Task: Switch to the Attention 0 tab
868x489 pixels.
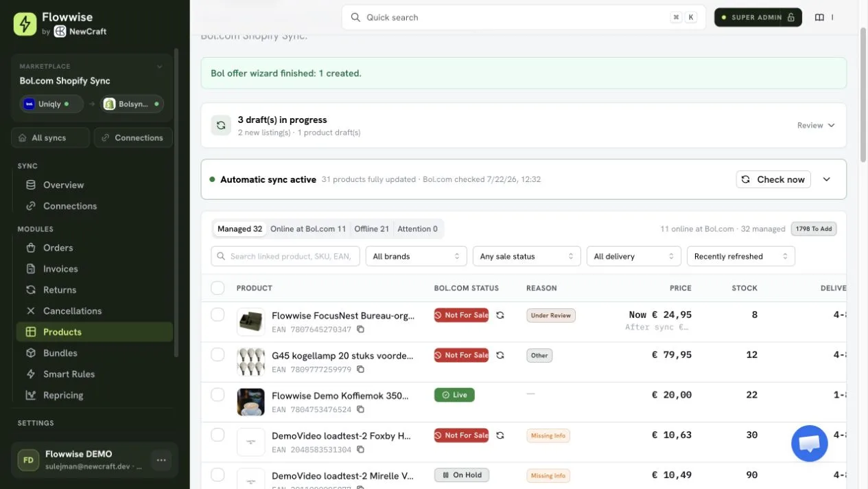Action: pyautogui.click(x=417, y=229)
